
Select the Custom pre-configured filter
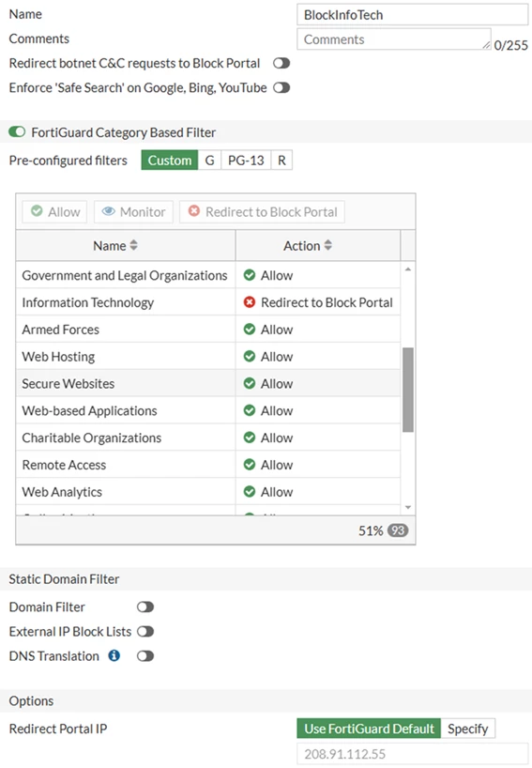point(170,161)
